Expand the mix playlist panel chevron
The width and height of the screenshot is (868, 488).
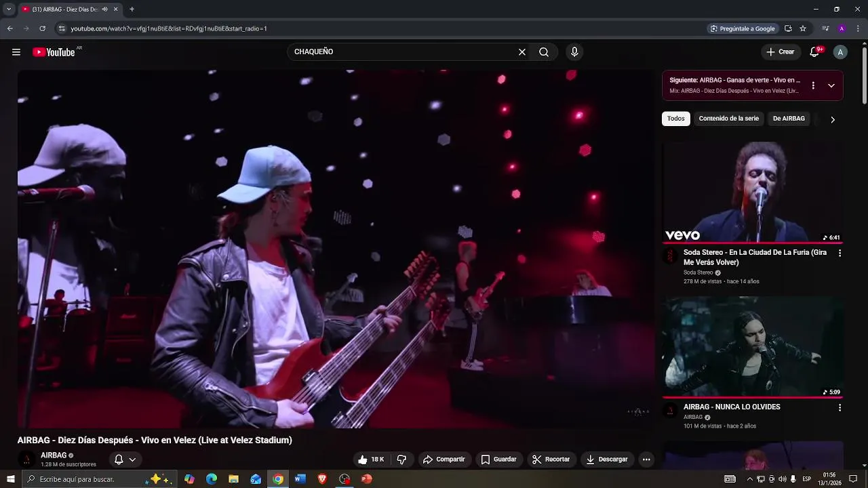pos(831,85)
